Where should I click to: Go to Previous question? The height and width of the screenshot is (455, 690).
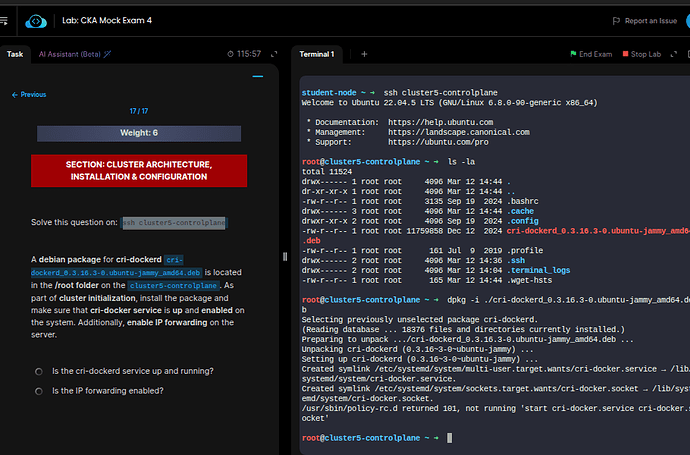pos(29,94)
